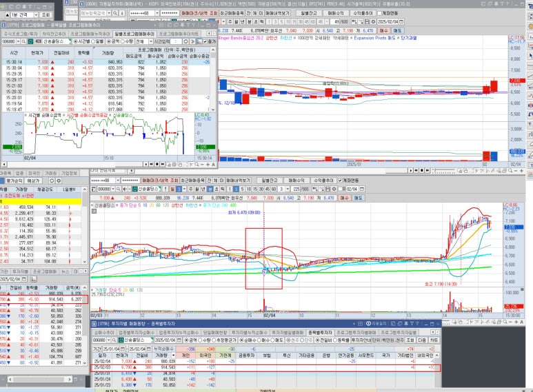
Task: Click search icon in top menu search bar
Action: 115,13
